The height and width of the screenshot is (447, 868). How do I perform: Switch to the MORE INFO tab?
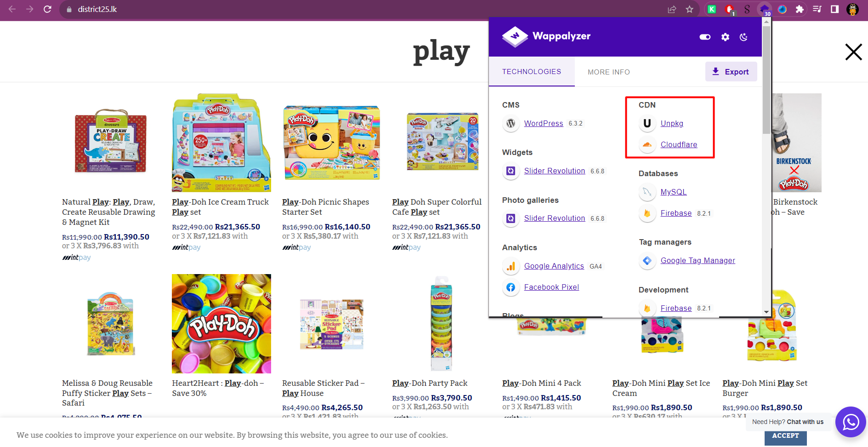tap(609, 72)
